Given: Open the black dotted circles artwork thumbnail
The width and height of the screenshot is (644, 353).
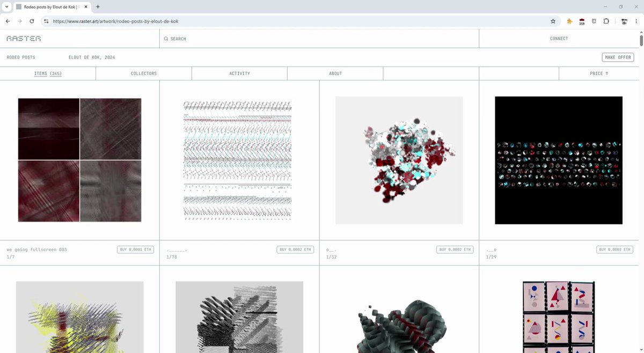Looking at the screenshot, I should [x=559, y=160].
